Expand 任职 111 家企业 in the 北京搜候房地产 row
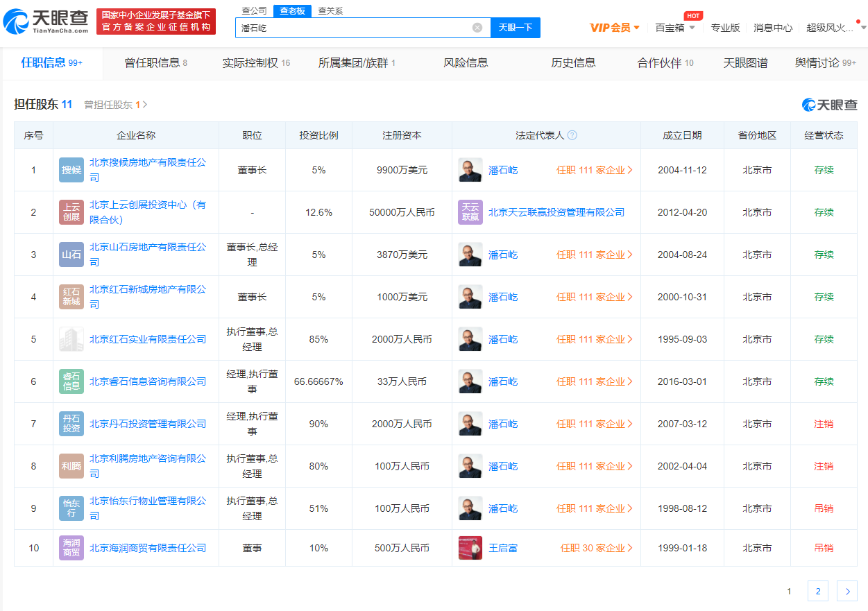The width and height of the screenshot is (868, 611). pos(595,170)
